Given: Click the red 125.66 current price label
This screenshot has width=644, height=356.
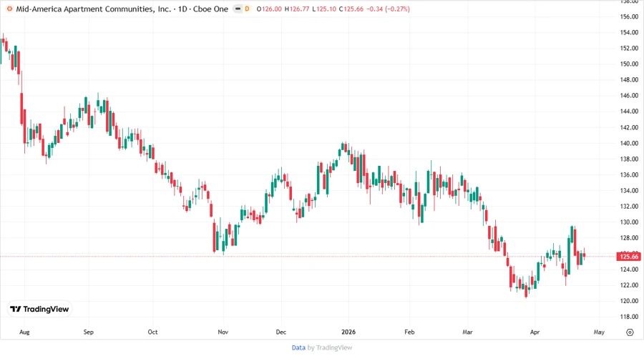Looking at the screenshot, I should tap(629, 257).
